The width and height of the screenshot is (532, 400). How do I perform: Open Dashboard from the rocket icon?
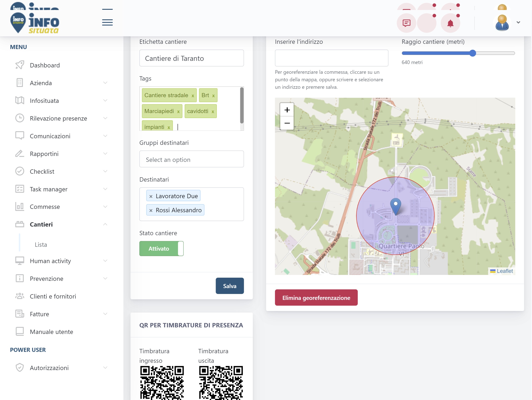(x=20, y=65)
